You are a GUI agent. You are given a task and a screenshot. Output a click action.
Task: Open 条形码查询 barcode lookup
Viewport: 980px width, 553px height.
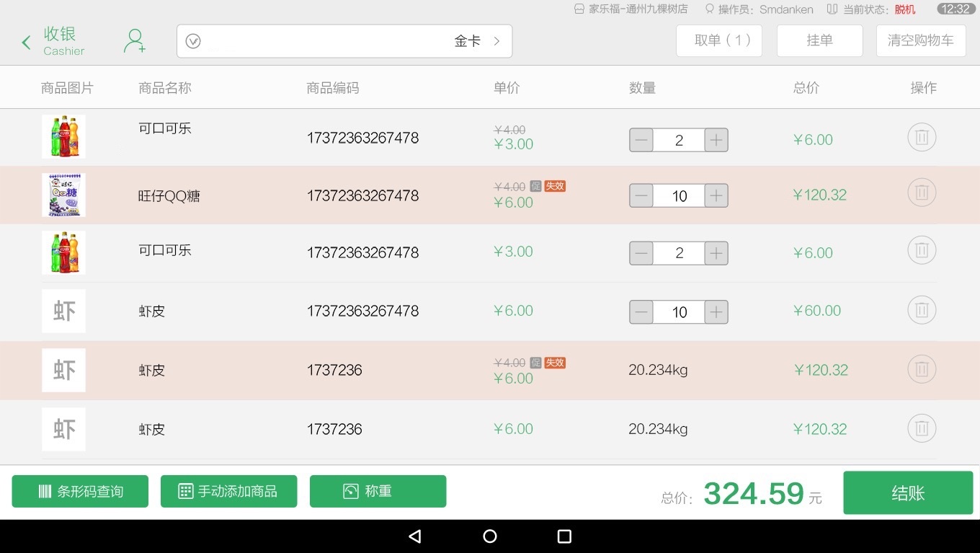[80, 491]
